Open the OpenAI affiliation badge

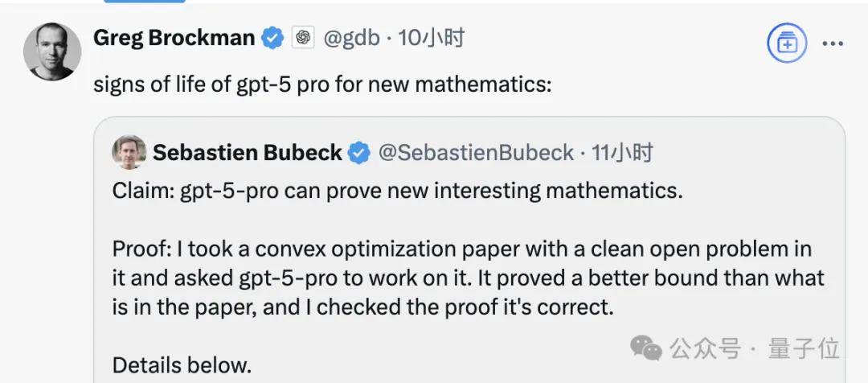pyautogui.click(x=303, y=38)
